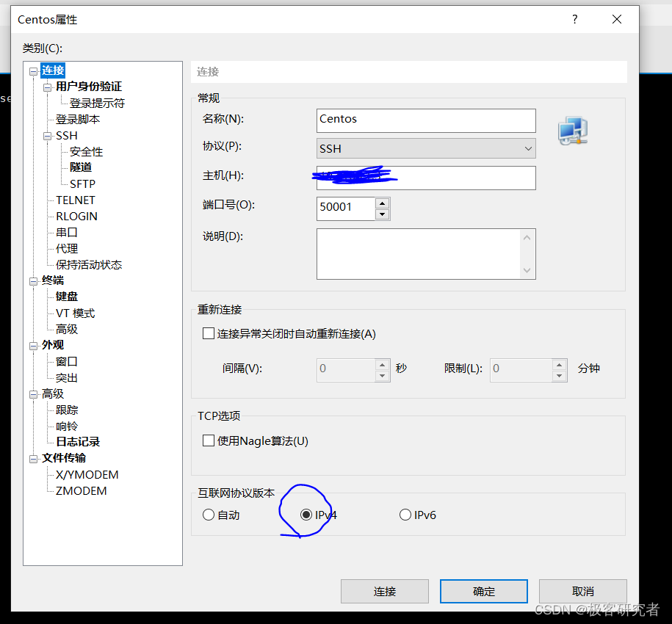Viewport: 672px width, 624px height.
Task: Select ZMODEM in the tree
Action: [81, 491]
